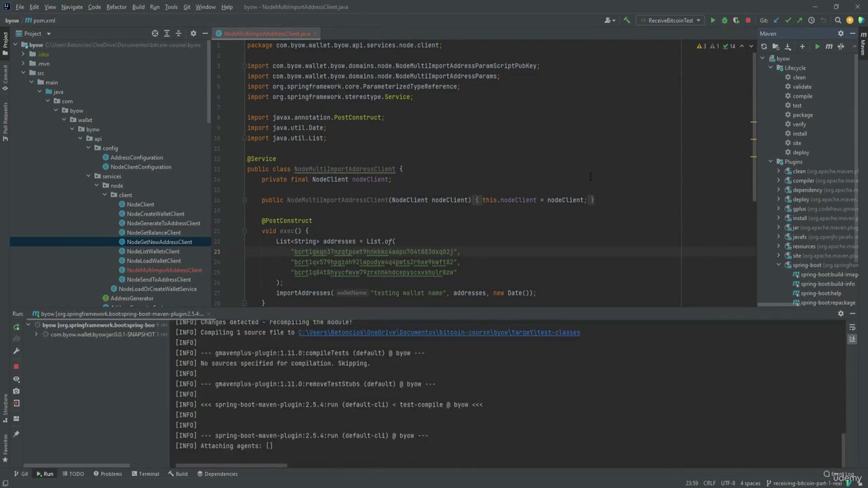This screenshot has width=868, height=488.
Task: Click the Collapse All icon in the Project panel
Action: [178, 33]
